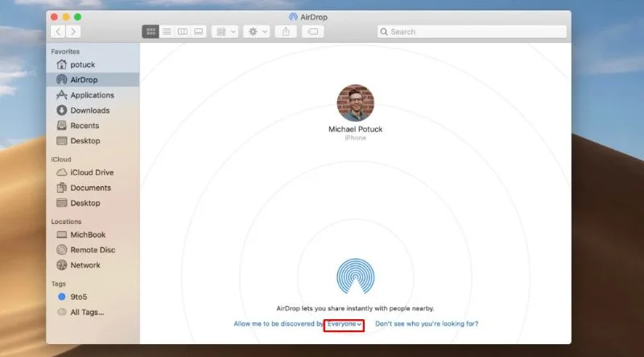Minimize the window with yellow button
Viewport: 644px width, 357px height.
pyautogui.click(x=66, y=17)
